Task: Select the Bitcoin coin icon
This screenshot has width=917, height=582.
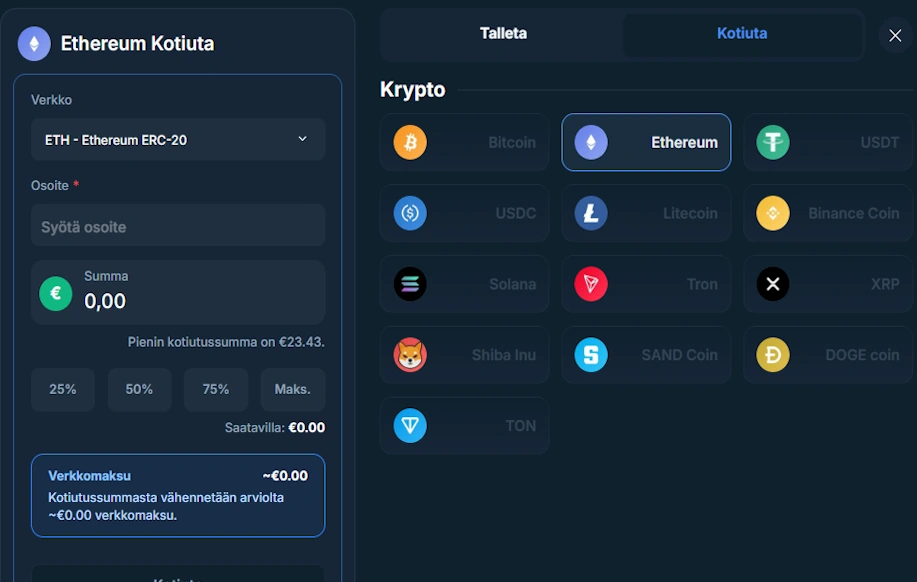Action: 410,142
